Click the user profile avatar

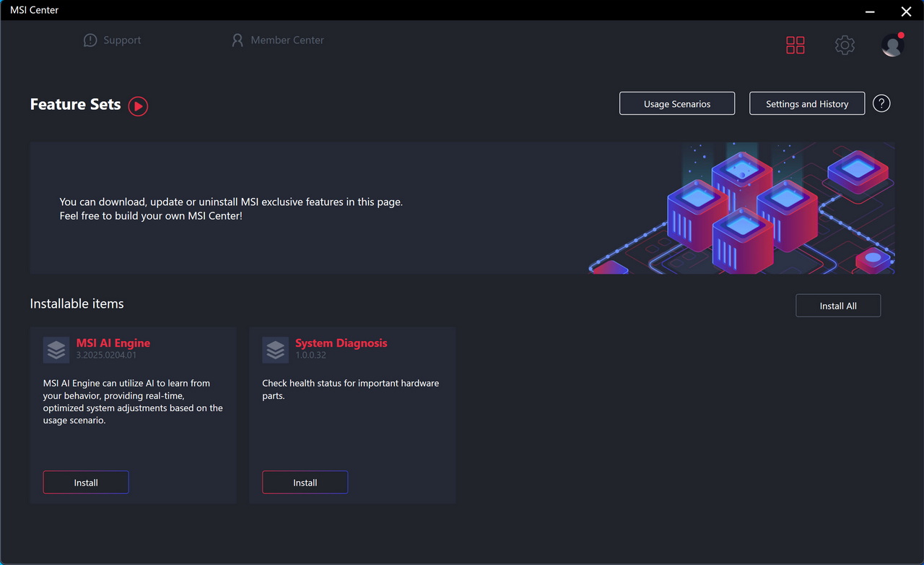coord(892,45)
